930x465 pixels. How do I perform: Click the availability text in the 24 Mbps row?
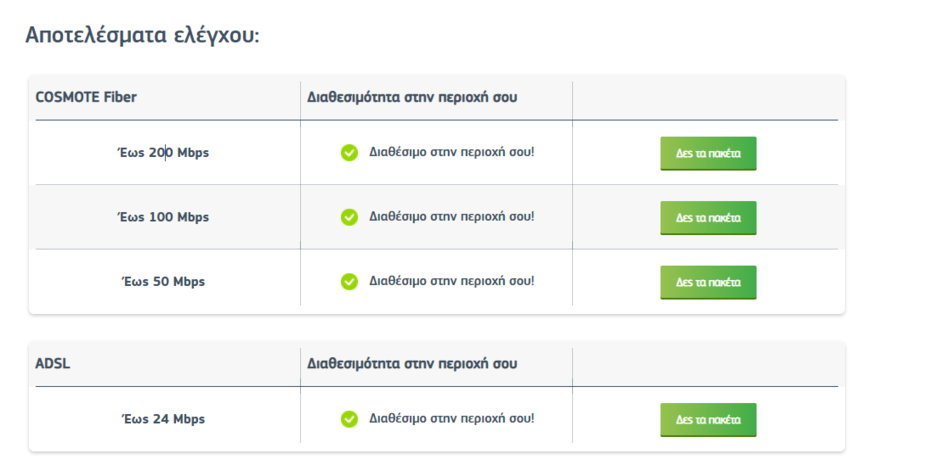click(452, 419)
